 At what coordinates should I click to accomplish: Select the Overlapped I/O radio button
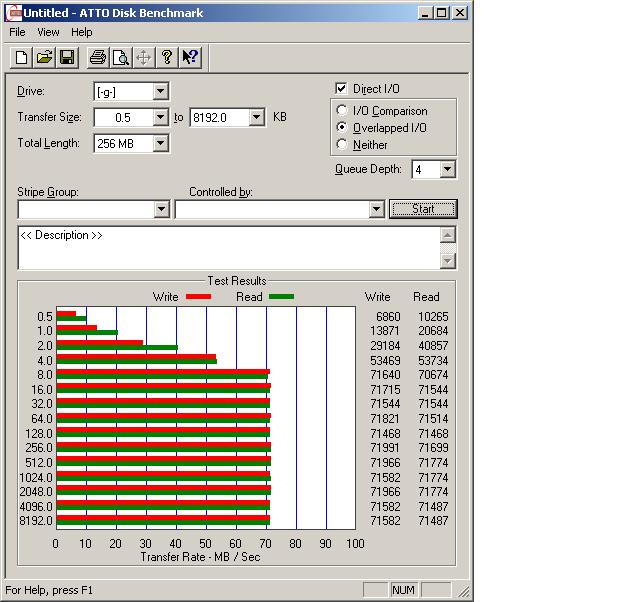[341, 127]
